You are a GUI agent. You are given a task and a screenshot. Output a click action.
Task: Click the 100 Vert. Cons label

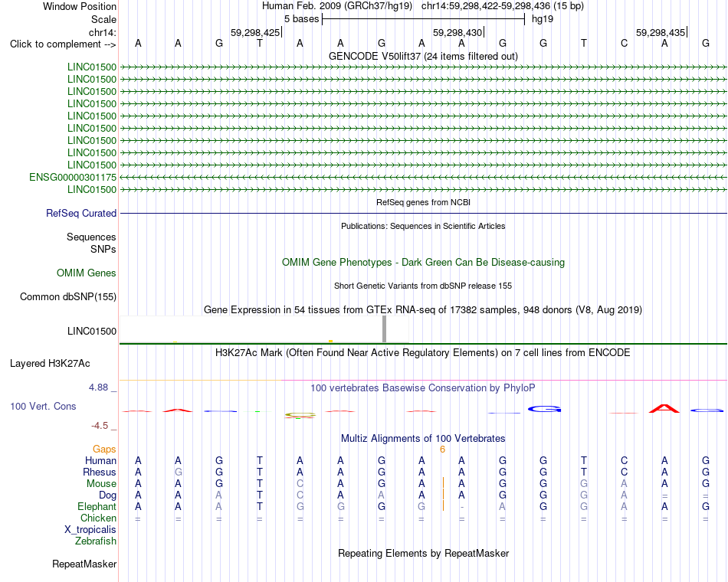pyautogui.click(x=43, y=406)
